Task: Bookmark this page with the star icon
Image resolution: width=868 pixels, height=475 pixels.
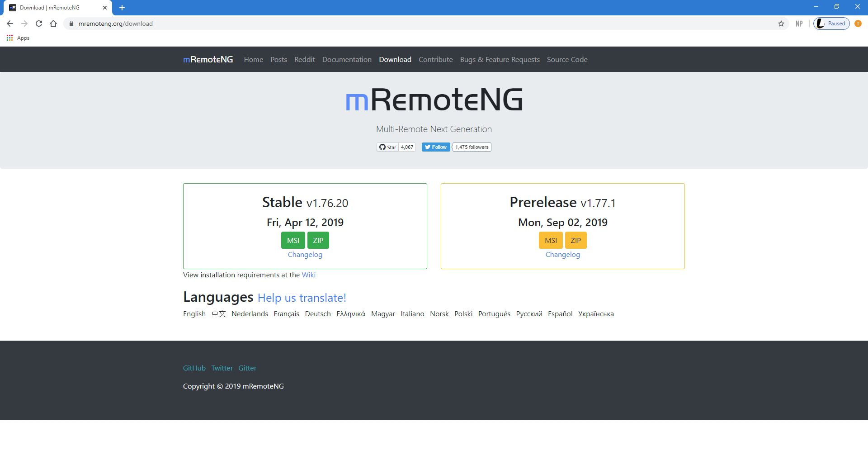Action: coord(781,24)
